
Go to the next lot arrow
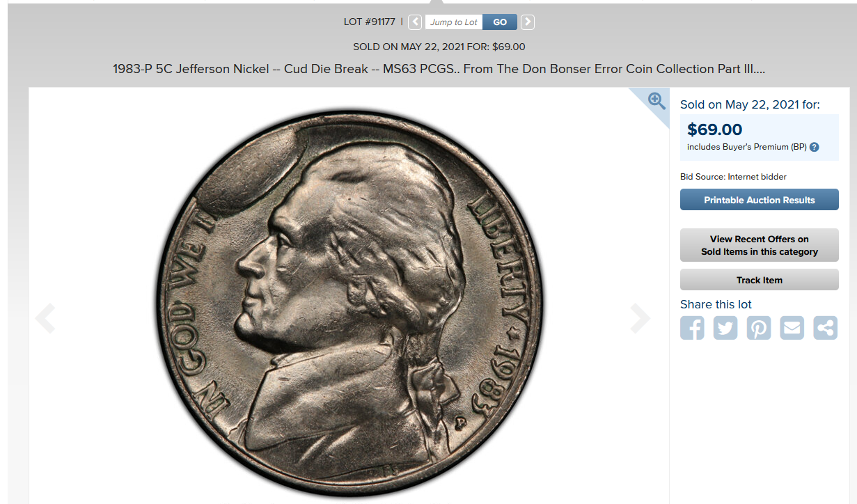528,22
